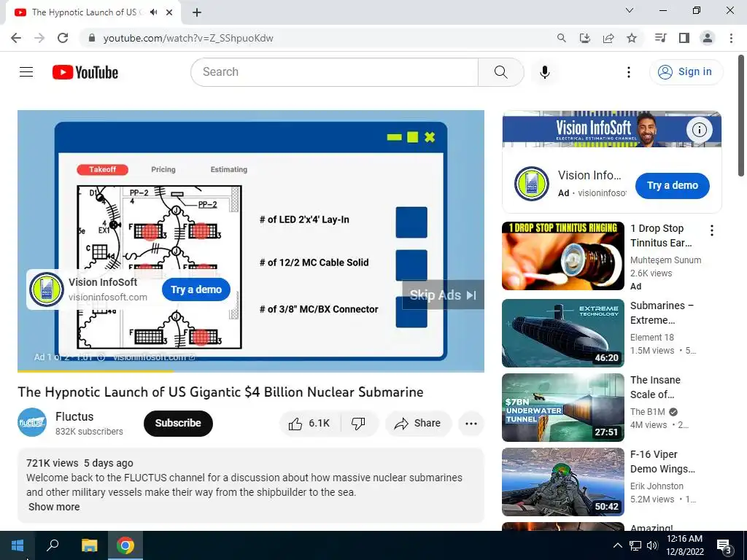Open the Fluctus channel name link
The width and height of the screenshot is (747, 560).
pos(74,416)
